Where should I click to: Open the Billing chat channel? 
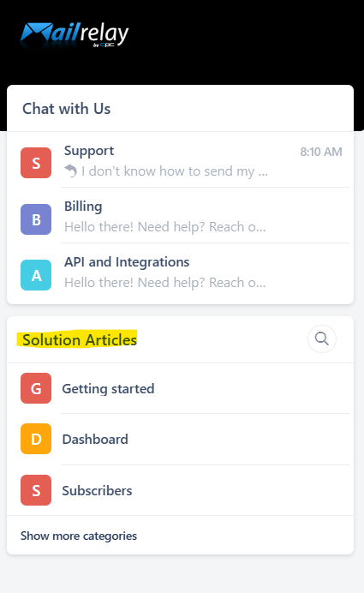pos(181,216)
